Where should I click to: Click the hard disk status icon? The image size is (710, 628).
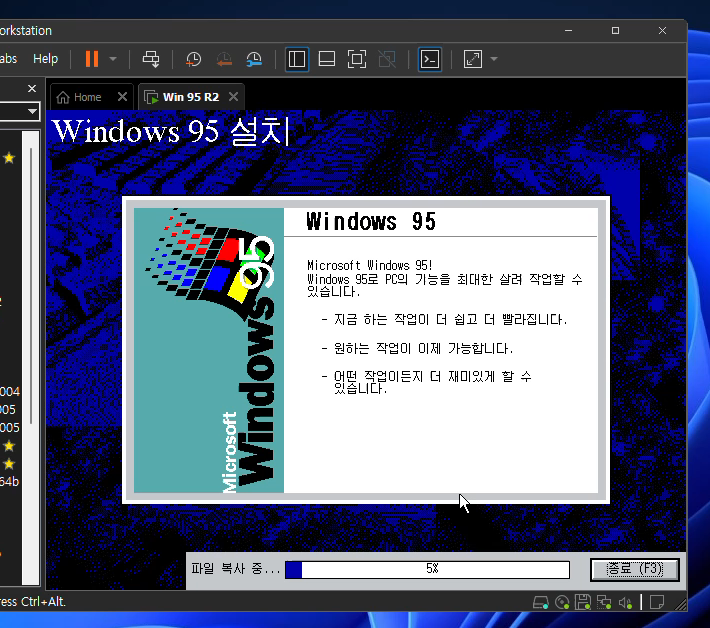click(541, 603)
